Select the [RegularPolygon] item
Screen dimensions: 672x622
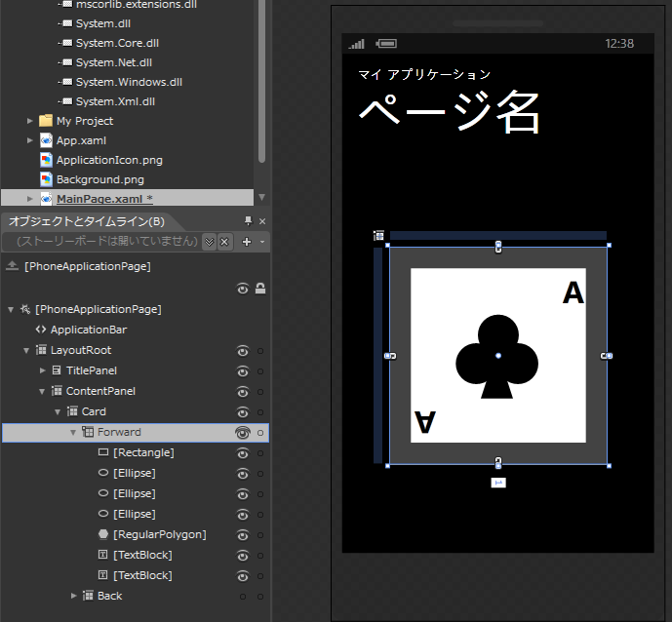tap(159, 534)
